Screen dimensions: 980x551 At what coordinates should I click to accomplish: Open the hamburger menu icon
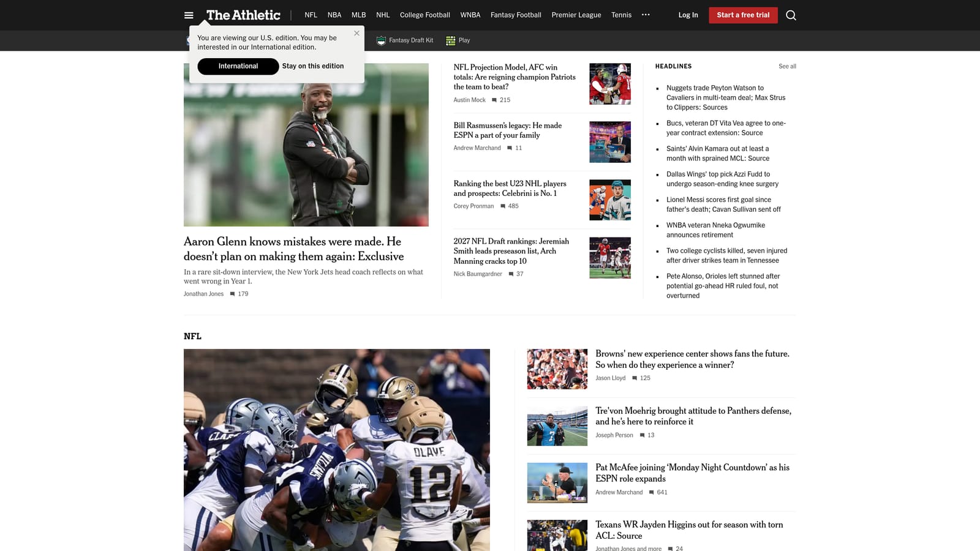(189, 15)
